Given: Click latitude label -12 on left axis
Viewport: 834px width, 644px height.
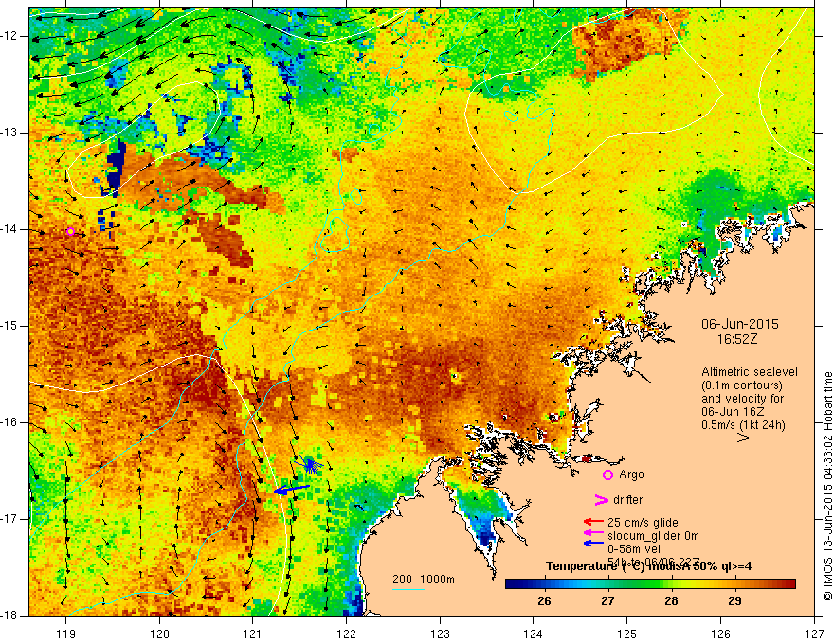Looking at the screenshot, I should 10,36.
